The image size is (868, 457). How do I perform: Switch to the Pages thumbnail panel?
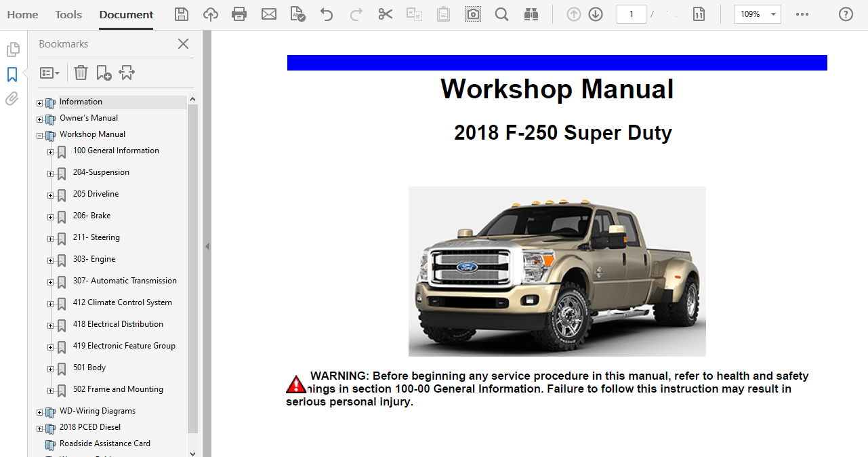coord(12,49)
